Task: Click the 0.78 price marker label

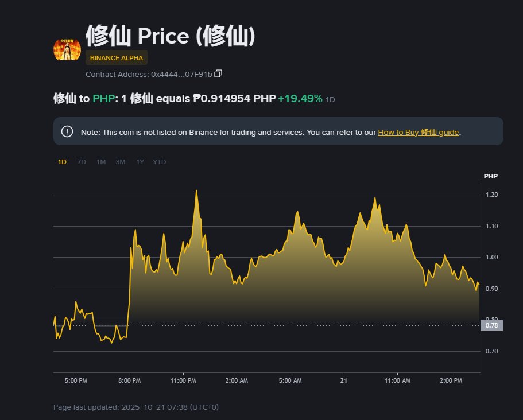Action: [491, 325]
